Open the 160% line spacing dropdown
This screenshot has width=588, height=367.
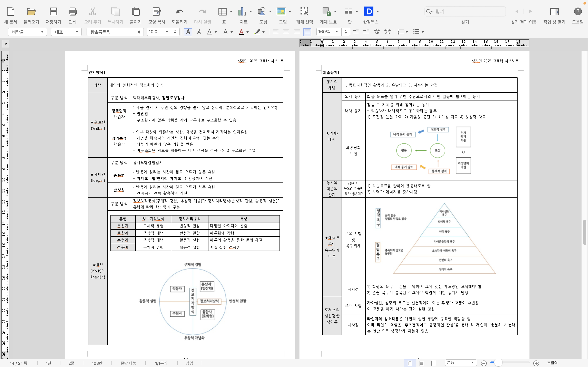point(336,32)
